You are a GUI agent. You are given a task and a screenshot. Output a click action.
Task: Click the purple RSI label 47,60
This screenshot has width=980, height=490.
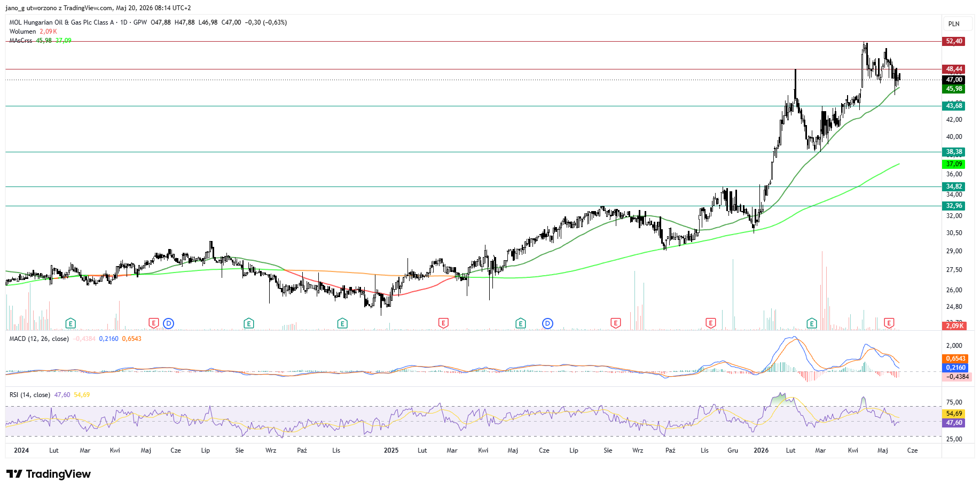(954, 423)
